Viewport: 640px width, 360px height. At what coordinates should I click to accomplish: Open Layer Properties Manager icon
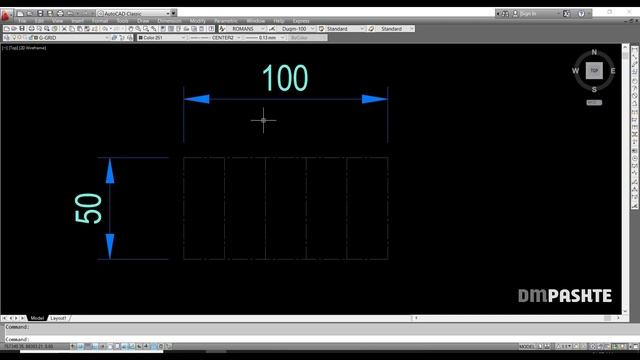[7, 38]
